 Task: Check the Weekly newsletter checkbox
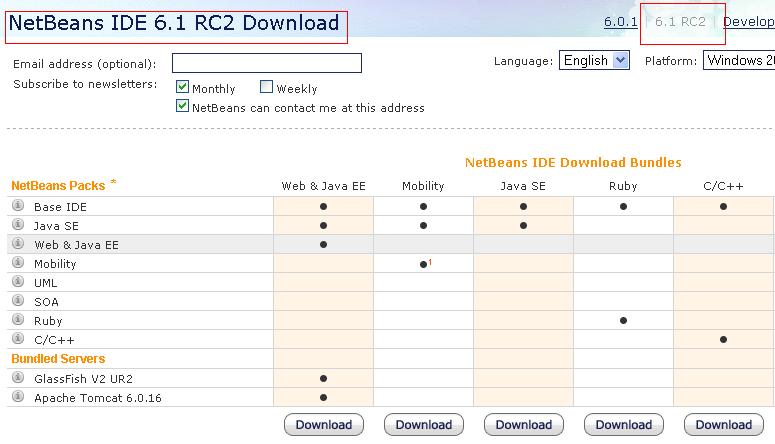(266, 87)
